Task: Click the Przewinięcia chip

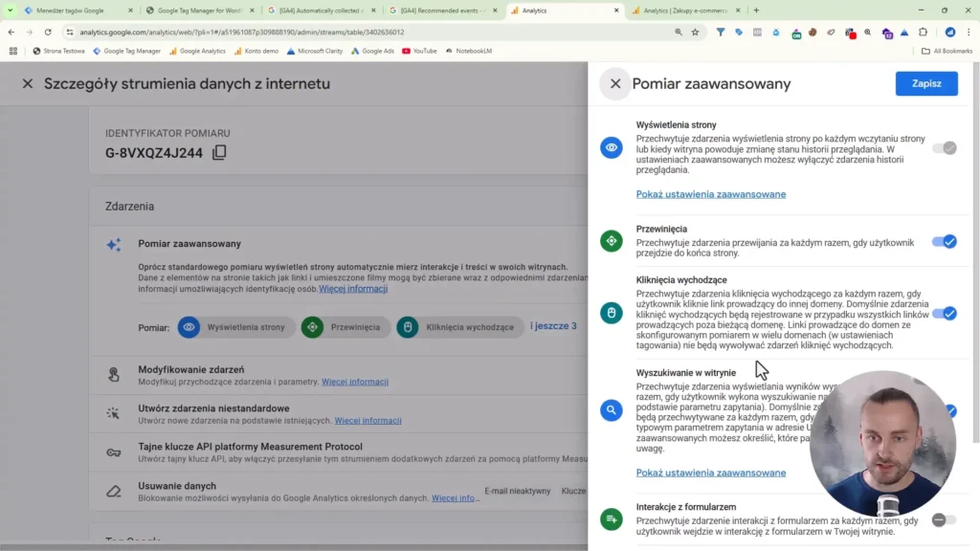Action: pos(345,327)
